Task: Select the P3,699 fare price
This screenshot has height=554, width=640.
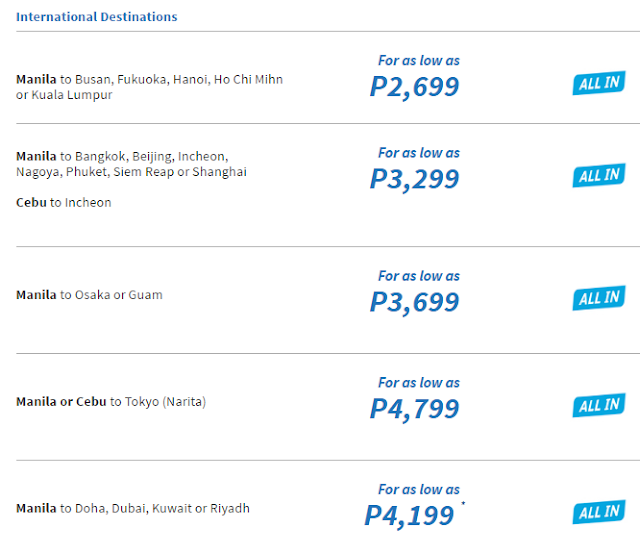Action: tap(414, 303)
